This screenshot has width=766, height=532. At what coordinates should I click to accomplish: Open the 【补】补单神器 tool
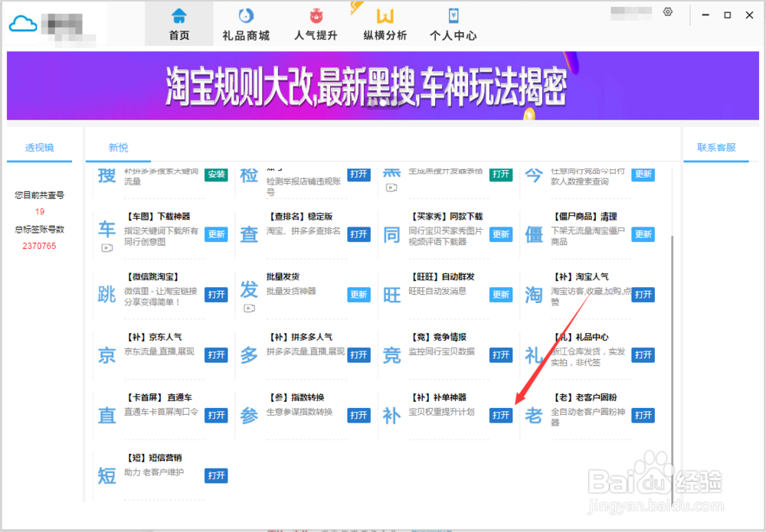coord(501,416)
